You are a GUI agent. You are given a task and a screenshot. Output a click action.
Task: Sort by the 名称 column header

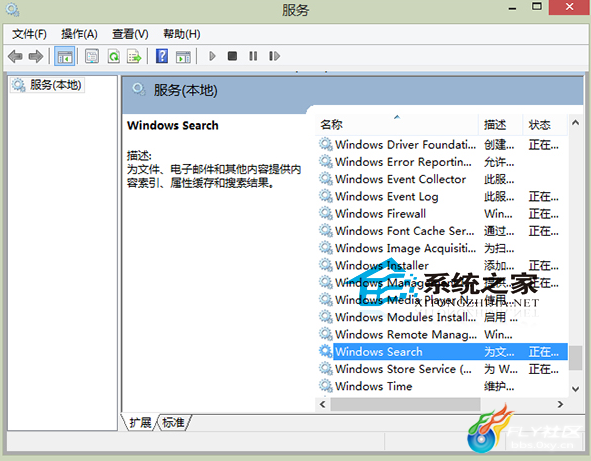[397, 124]
